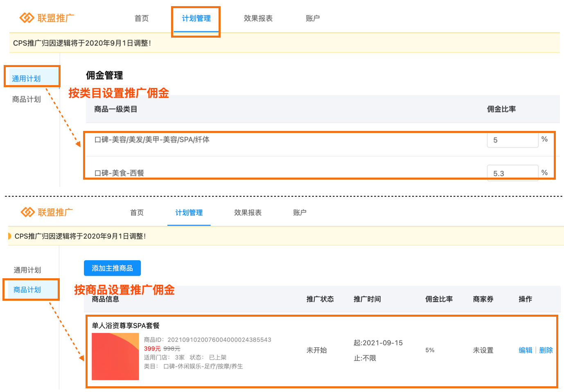Image resolution: width=564 pixels, height=392 pixels.
Task: Click 编辑 for the 单人浴资尊享SPA套餐 product
Action: (525, 350)
